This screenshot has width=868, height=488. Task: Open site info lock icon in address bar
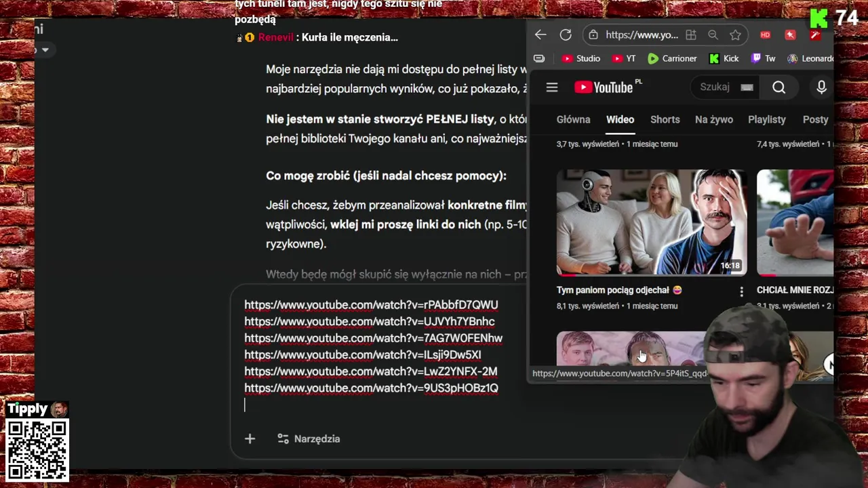(x=593, y=35)
